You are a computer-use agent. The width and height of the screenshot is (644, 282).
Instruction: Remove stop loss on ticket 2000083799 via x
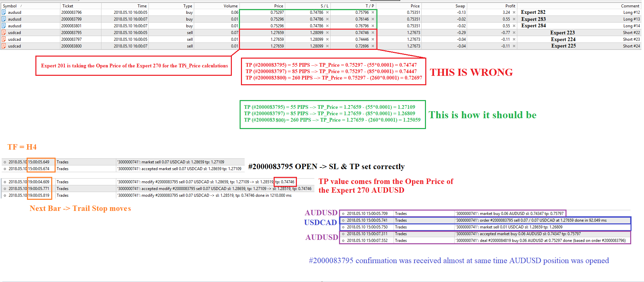click(327, 19)
